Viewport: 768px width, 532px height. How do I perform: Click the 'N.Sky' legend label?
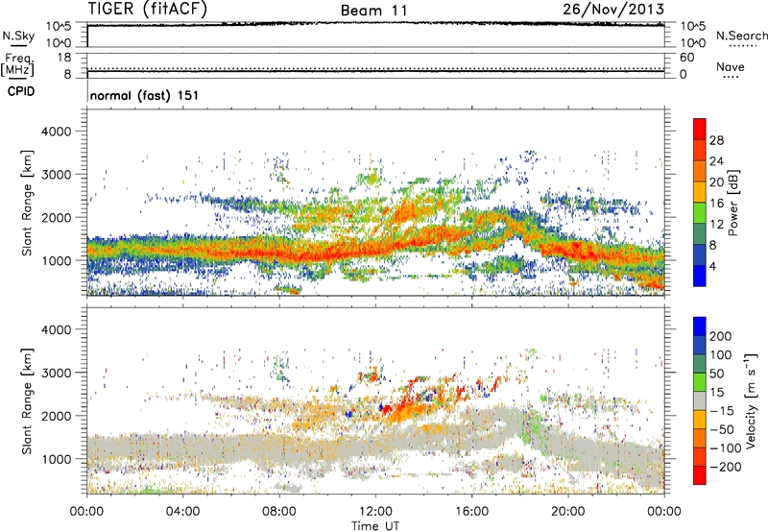point(18,36)
